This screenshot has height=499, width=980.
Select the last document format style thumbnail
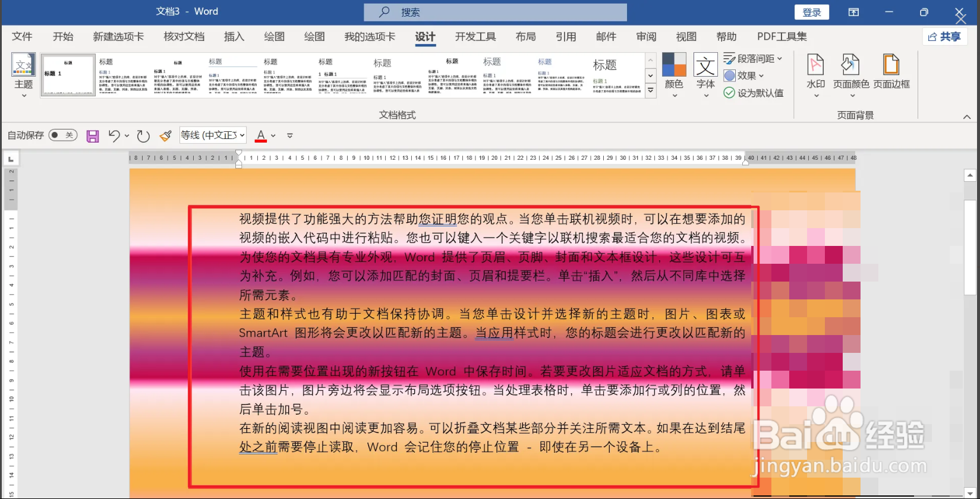(x=616, y=75)
